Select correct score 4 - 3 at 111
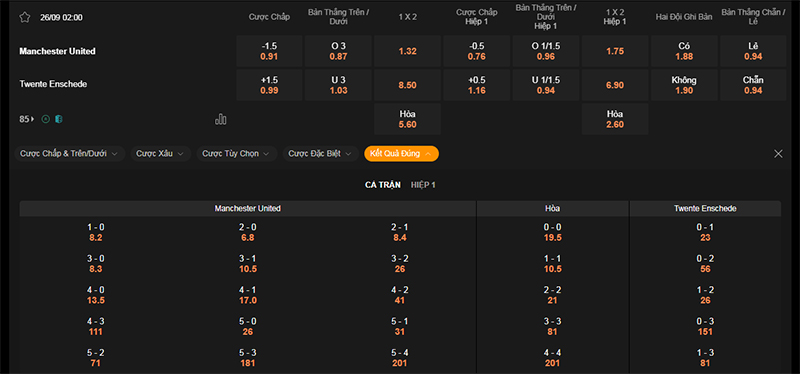 95,327
